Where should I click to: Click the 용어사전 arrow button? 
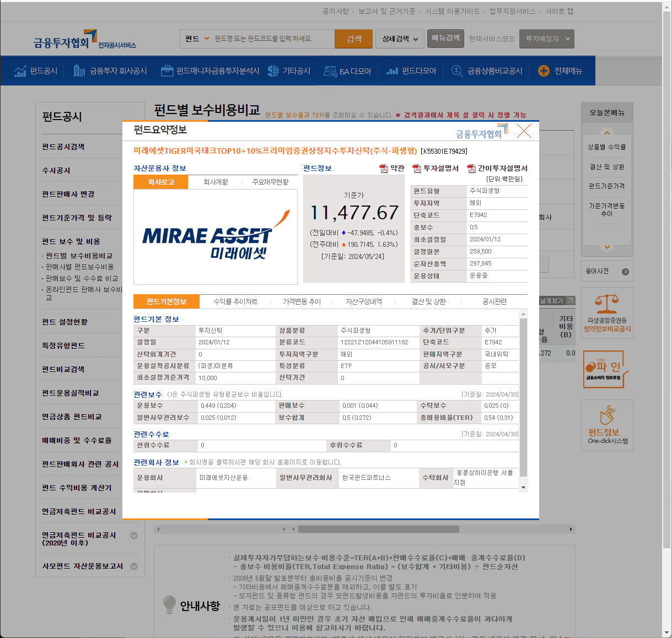(x=625, y=272)
